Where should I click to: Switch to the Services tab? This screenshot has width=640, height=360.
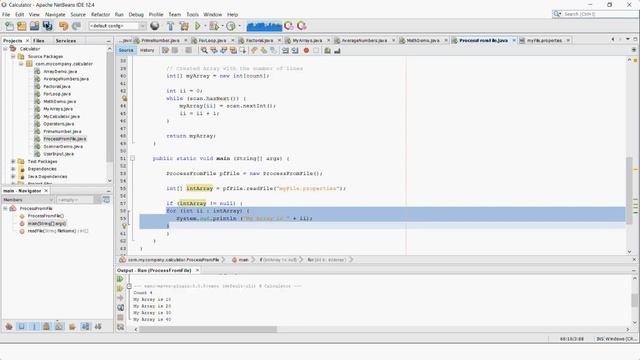(x=66, y=41)
